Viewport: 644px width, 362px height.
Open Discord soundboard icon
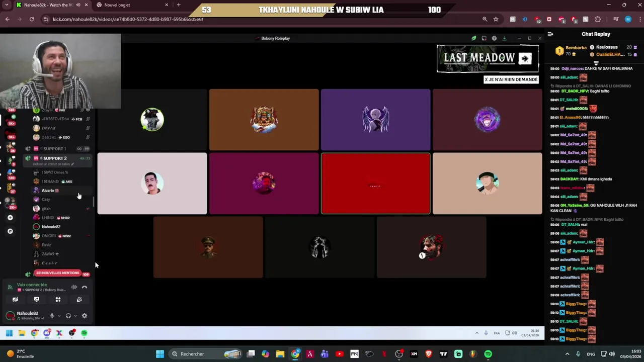pyautogui.click(x=79, y=299)
